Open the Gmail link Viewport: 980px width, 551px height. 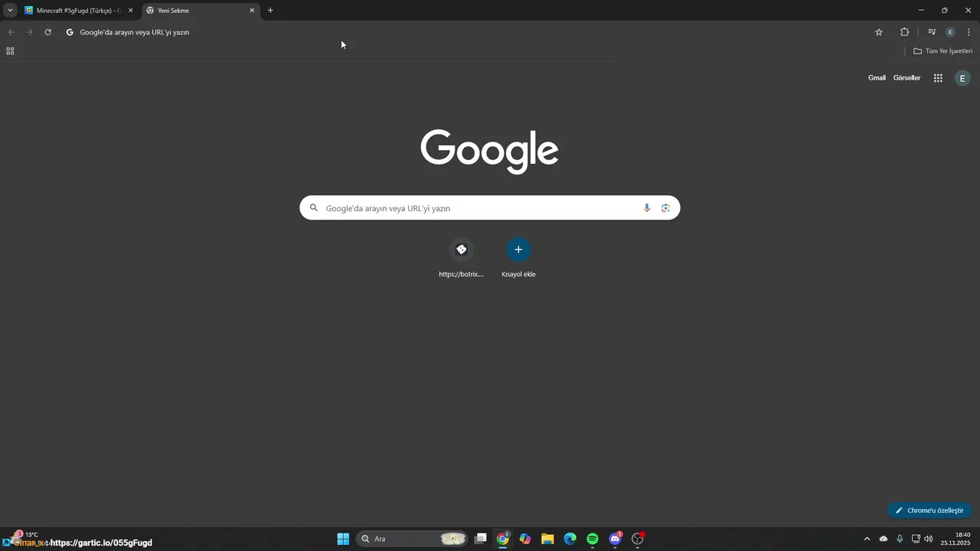point(877,78)
